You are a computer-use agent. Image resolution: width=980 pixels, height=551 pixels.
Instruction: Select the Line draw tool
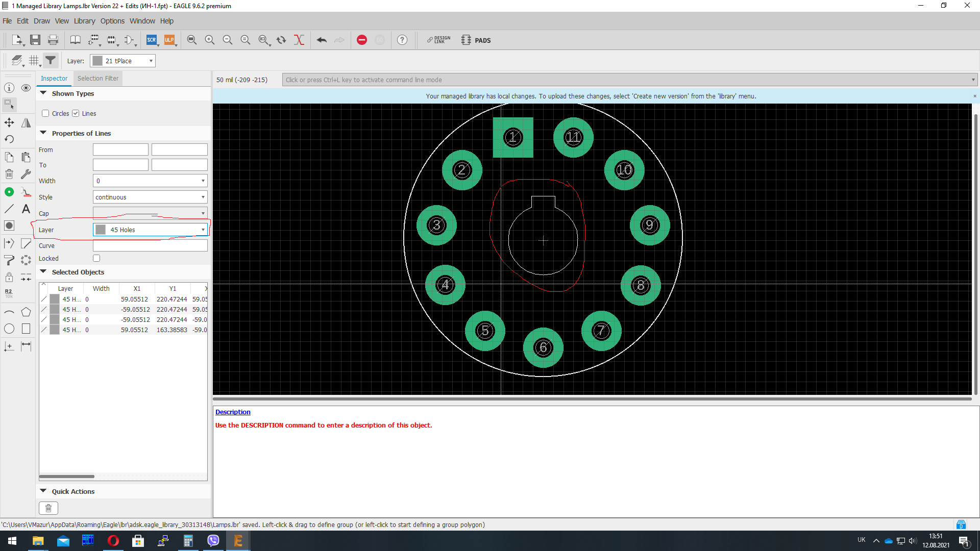pyautogui.click(x=9, y=209)
